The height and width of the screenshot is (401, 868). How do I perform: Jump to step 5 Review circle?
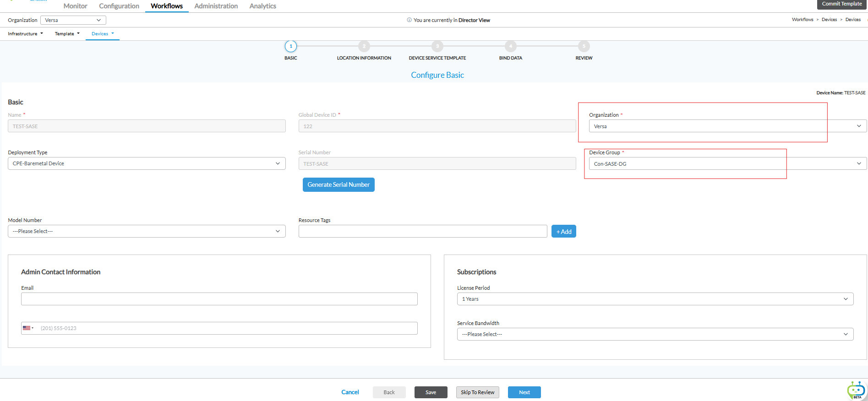[584, 46]
